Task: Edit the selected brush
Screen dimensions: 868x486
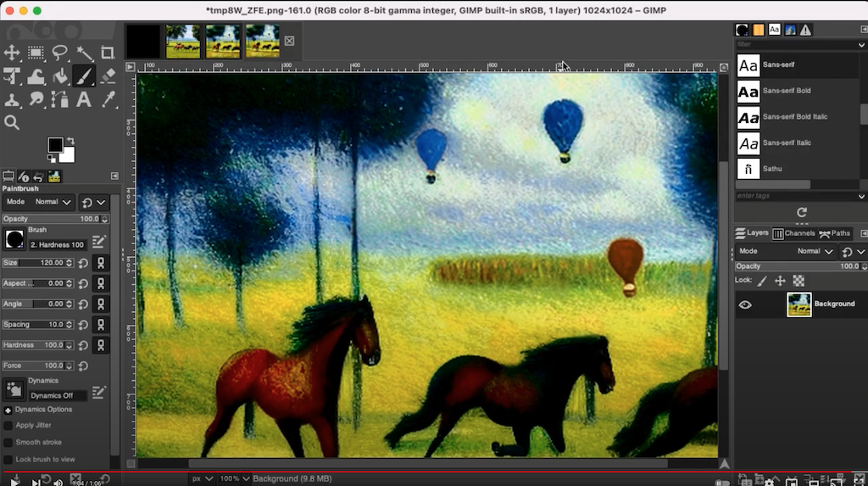Action: (x=98, y=241)
